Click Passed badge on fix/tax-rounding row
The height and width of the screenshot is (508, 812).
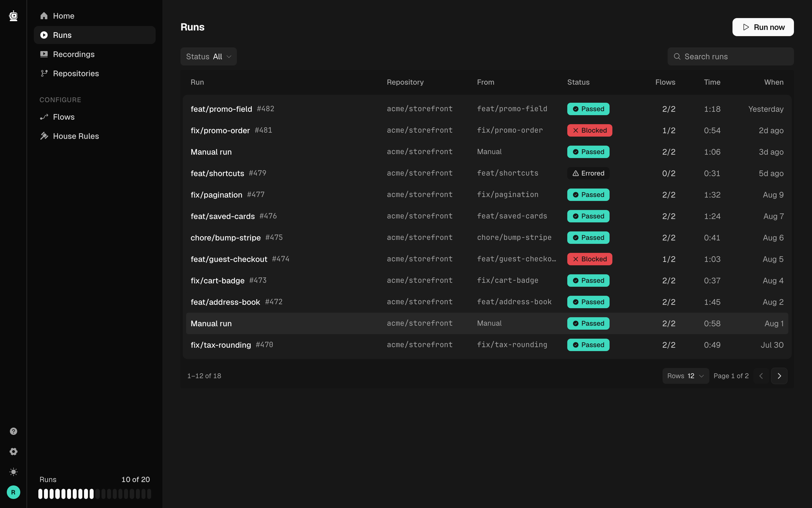tap(588, 345)
